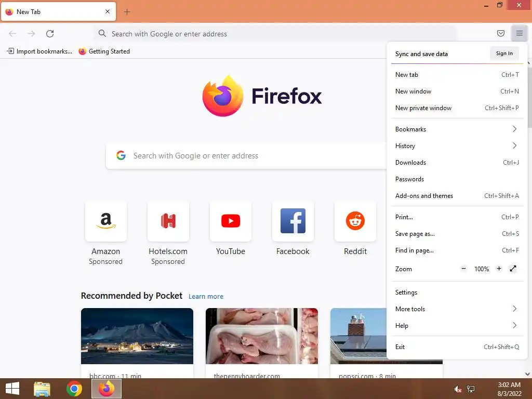Click the Save to Pocket icon

click(x=500, y=33)
